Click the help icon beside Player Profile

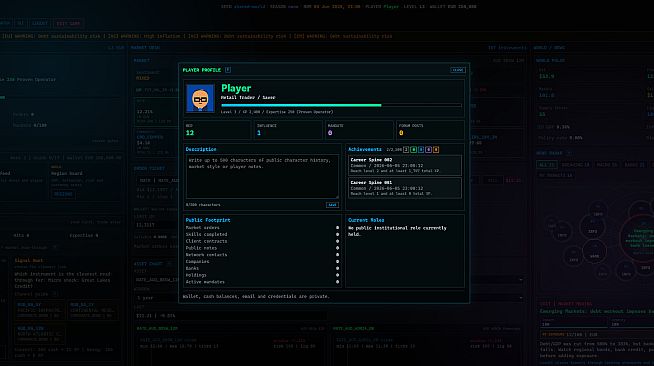tap(228, 70)
